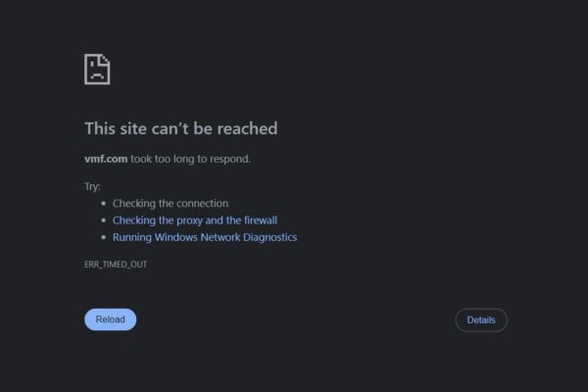Click the word 'connection' in the first suggestion

(203, 204)
